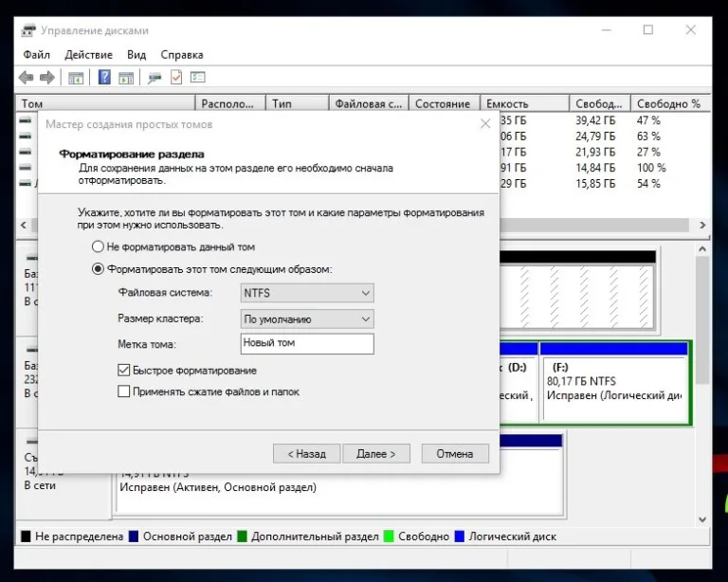This screenshot has height=582, width=728.
Task: Click volume icon in 47 % row
Action: pyautogui.click(x=25, y=120)
